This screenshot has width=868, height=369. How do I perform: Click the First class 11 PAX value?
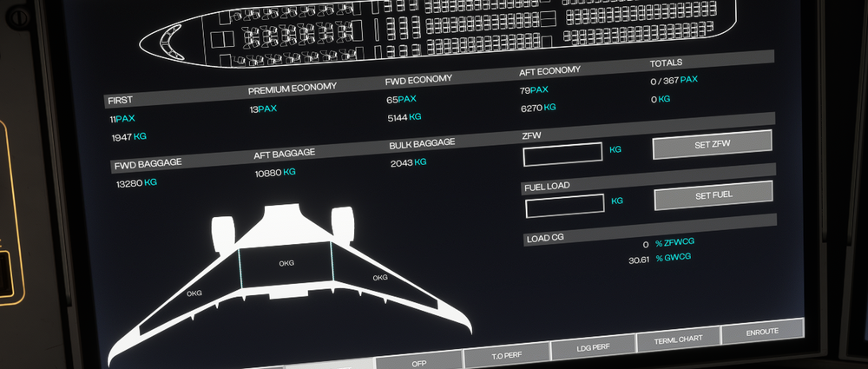pos(122,118)
